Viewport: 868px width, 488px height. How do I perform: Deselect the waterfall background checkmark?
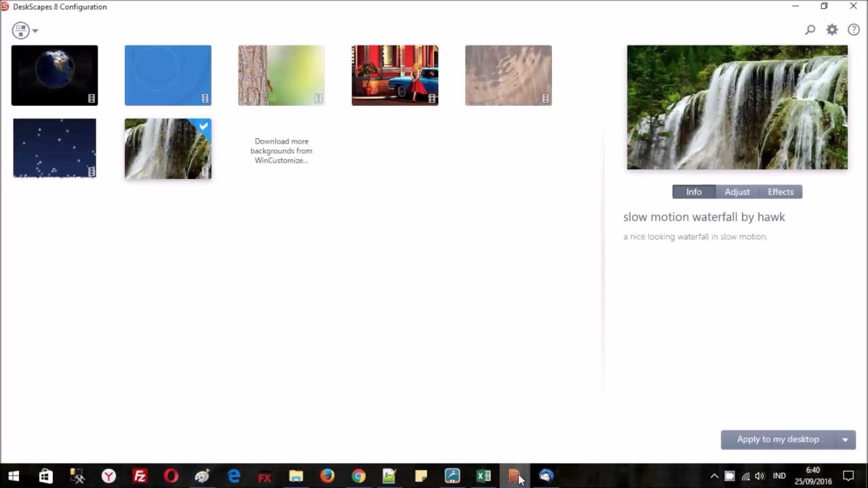tap(203, 126)
